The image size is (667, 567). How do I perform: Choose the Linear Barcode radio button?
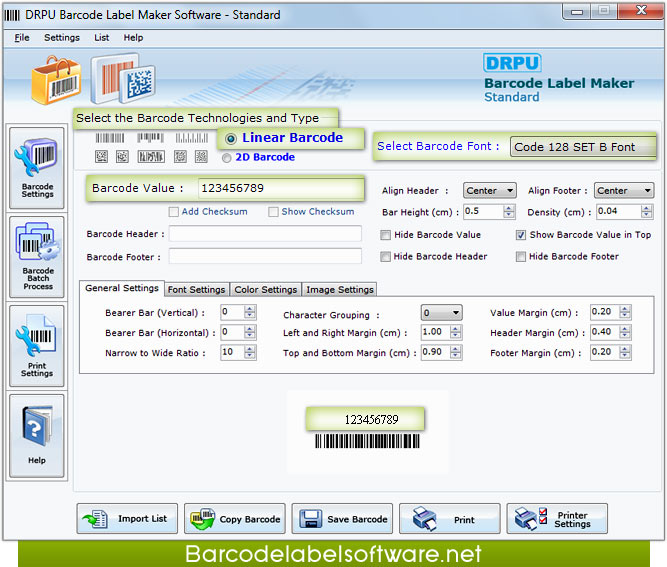pos(231,139)
